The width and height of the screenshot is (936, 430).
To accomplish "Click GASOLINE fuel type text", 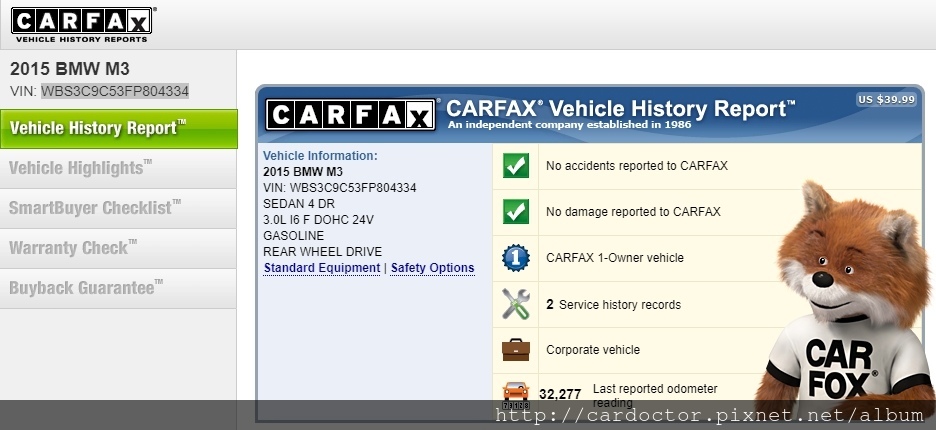I will pos(294,236).
